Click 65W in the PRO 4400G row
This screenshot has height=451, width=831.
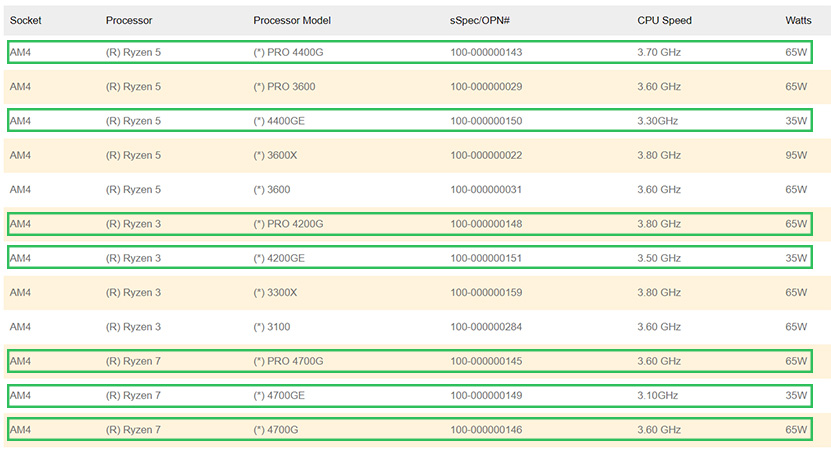[796, 52]
